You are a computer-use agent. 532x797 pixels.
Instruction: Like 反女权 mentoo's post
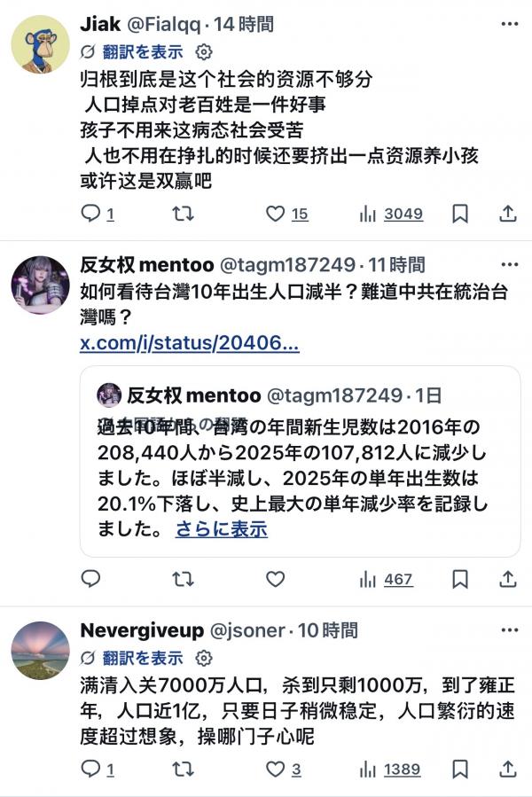click(275, 579)
